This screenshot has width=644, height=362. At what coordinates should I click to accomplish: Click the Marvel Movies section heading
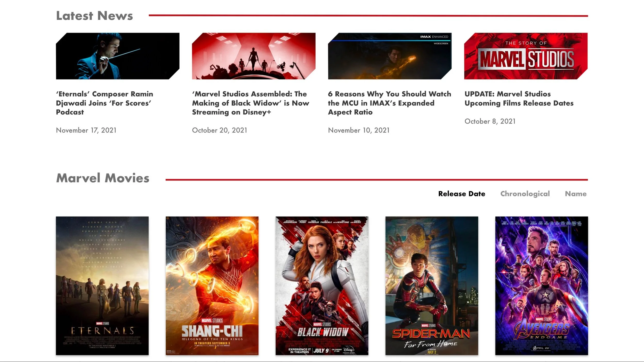pyautogui.click(x=103, y=178)
